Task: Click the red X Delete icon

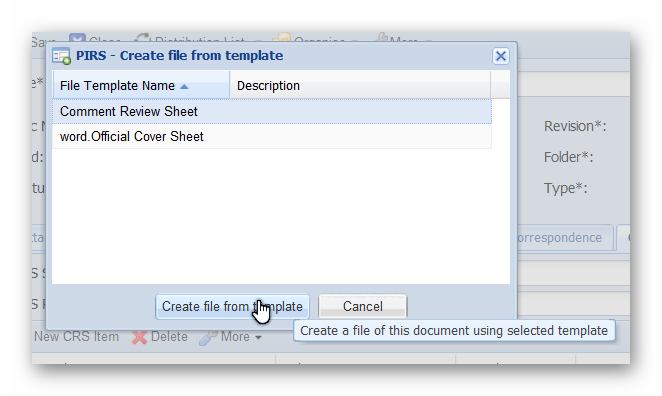Action: (x=139, y=337)
